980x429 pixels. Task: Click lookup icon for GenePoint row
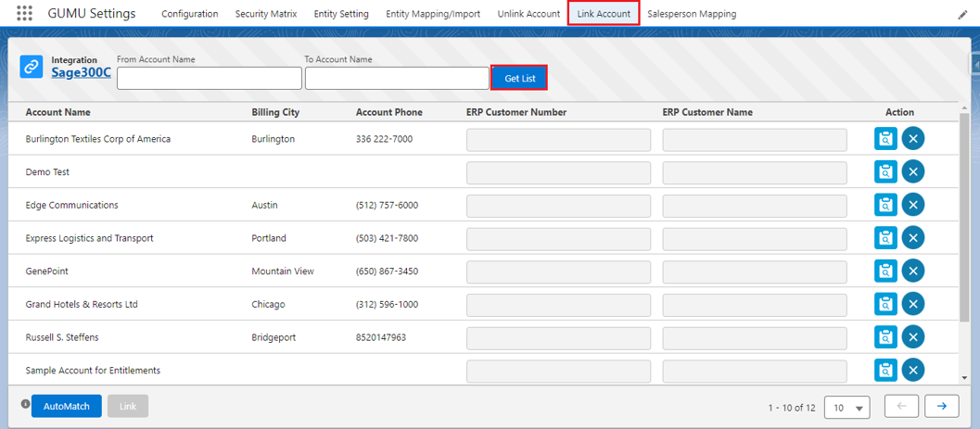885,271
